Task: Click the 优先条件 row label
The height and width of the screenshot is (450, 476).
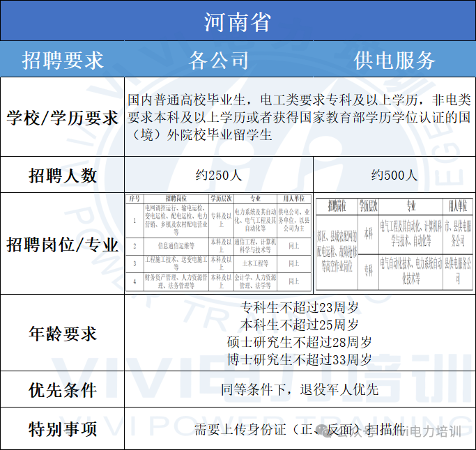Action: coord(63,389)
